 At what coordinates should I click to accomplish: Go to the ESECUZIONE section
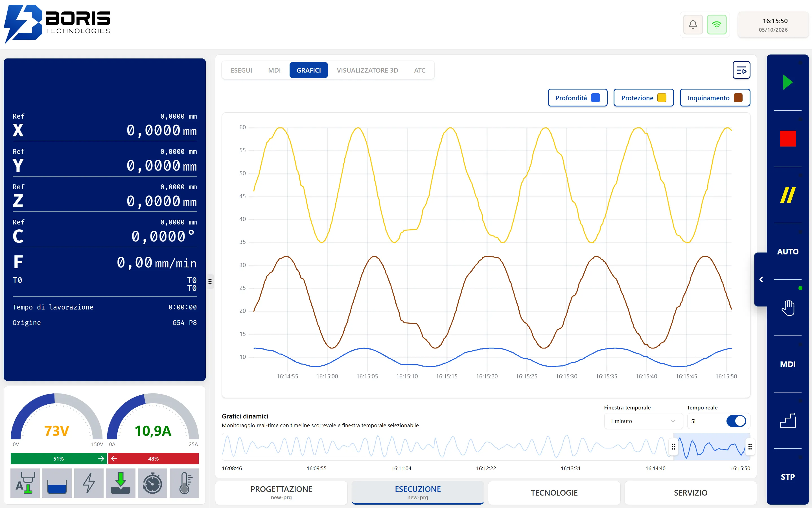pyautogui.click(x=418, y=492)
